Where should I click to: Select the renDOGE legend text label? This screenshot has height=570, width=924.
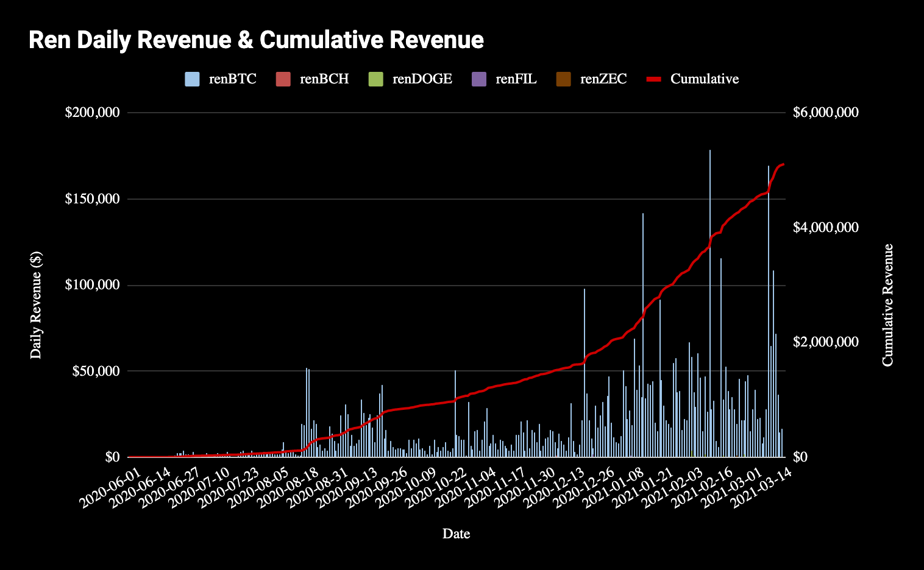pyautogui.click(x=422, y=79)
